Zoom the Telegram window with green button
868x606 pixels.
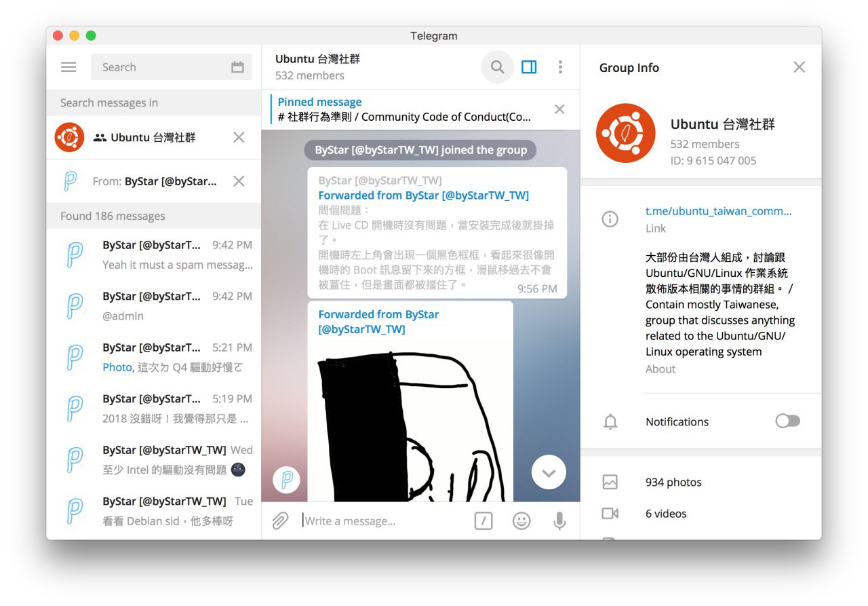[91, 36]
